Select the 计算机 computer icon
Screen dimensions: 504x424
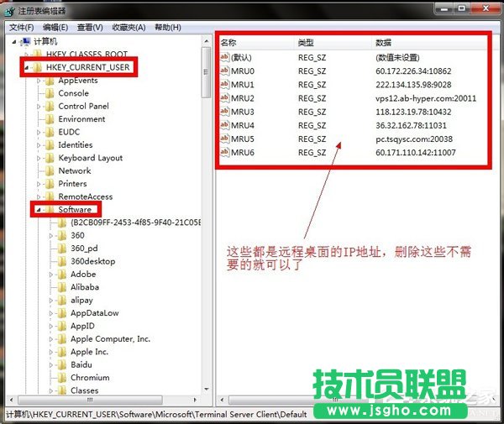click(25, 42)
